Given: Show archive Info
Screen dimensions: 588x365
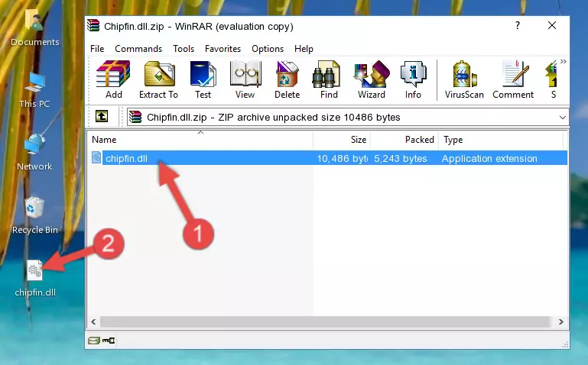Looking at the screenshot, I should point(413,79).
